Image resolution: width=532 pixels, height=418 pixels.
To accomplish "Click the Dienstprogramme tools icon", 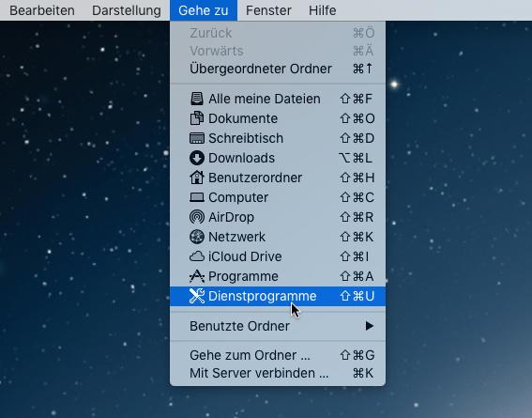I will 197,296.
